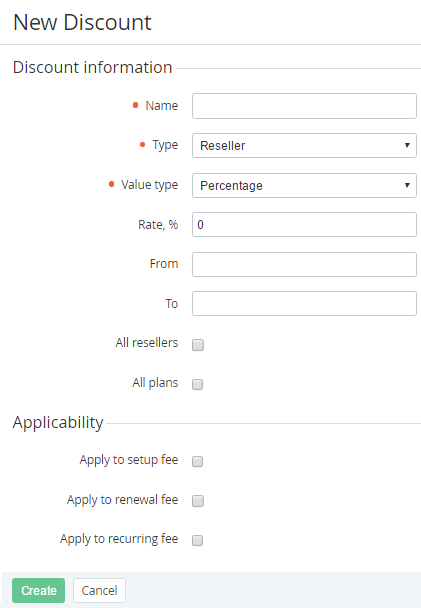The image size is (421, 608).
Task: Click the Applicability section heading
Action: 58,422
